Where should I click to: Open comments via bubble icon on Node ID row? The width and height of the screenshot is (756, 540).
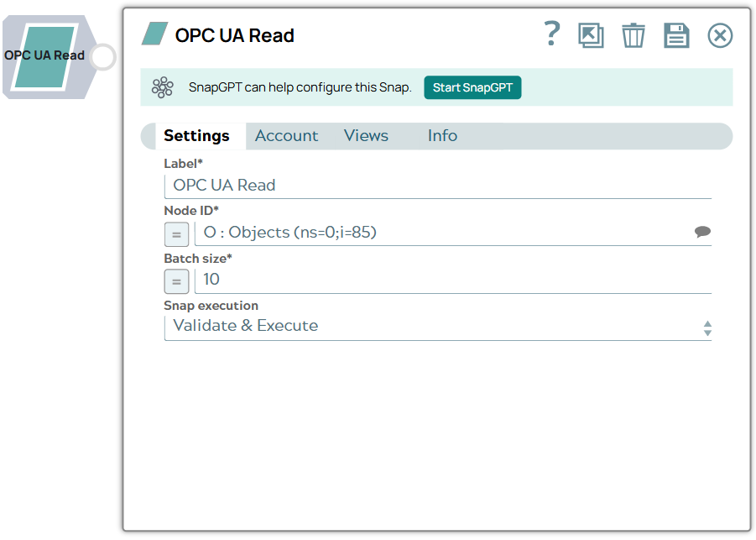pos(703,232)
